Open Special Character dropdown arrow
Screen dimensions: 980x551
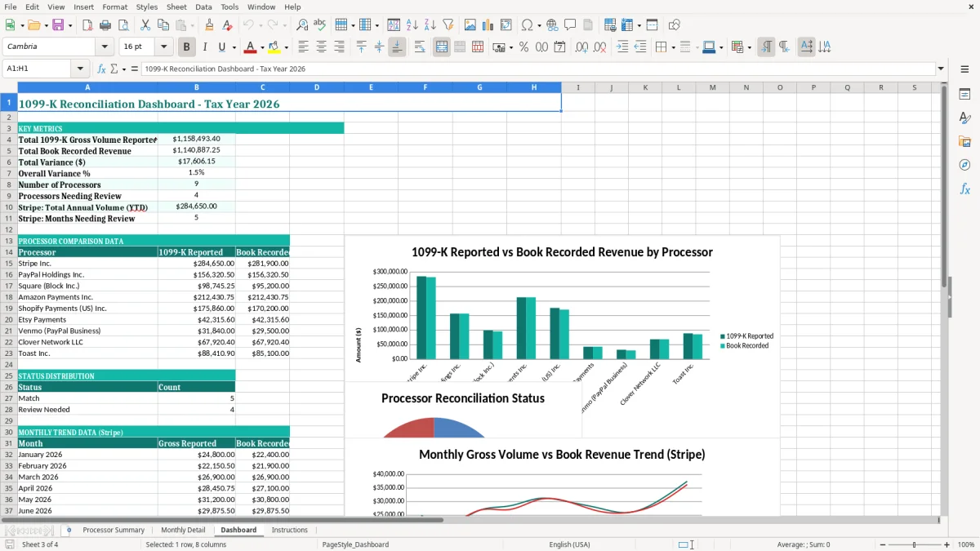[540, 25]
